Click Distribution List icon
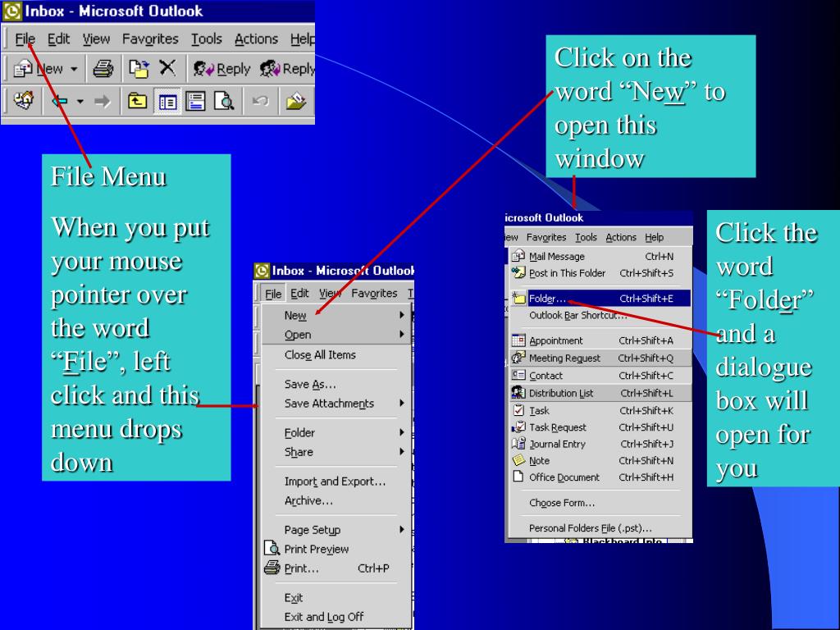 point(518,393)
